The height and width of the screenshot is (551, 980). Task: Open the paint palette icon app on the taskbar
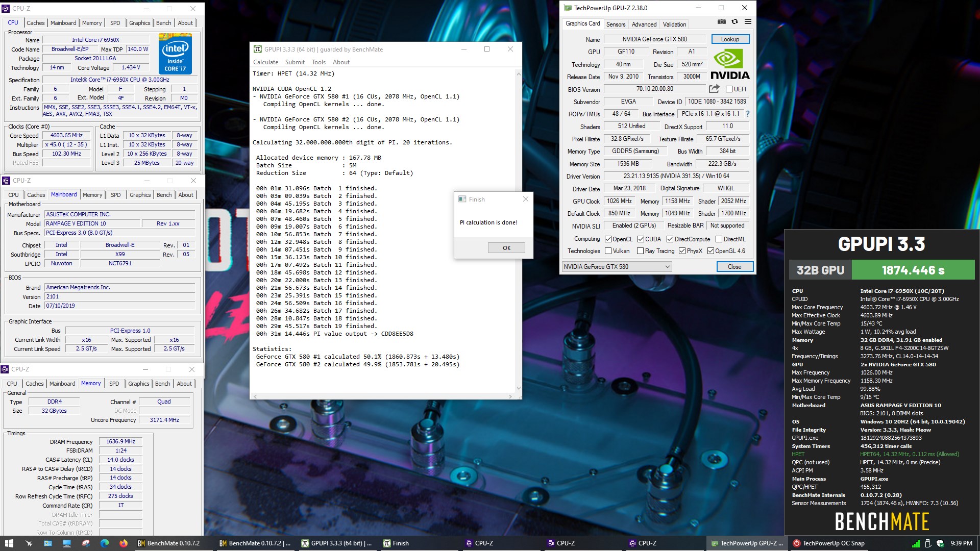click(x=86, y=543)
